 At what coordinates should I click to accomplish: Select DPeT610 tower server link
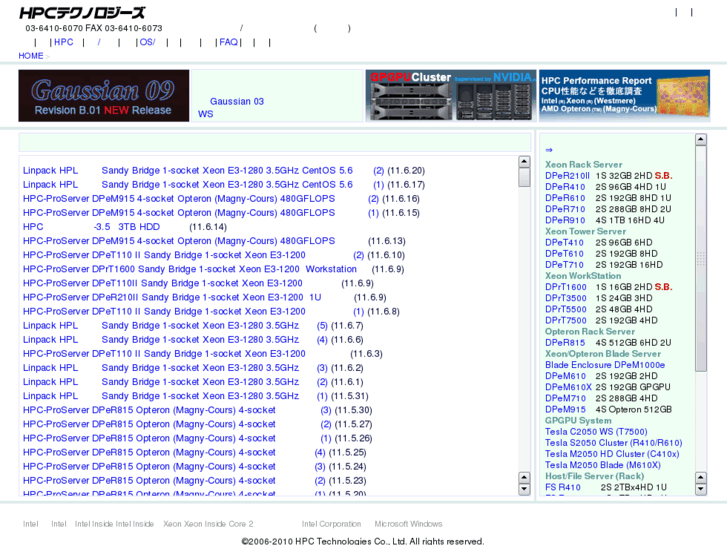pyautogui.click(x=564, y=254)
